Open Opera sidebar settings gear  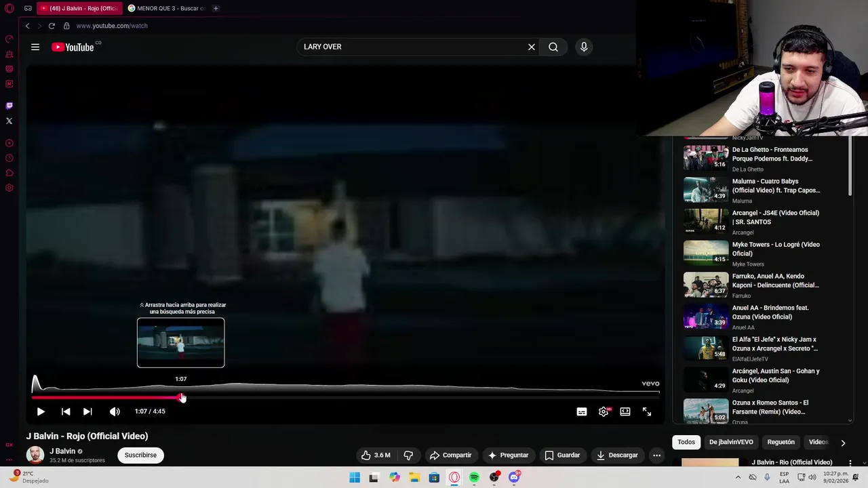coord(9,188)
